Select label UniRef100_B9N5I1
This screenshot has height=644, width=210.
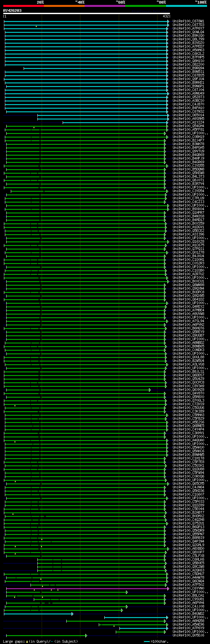pos(188,72)
